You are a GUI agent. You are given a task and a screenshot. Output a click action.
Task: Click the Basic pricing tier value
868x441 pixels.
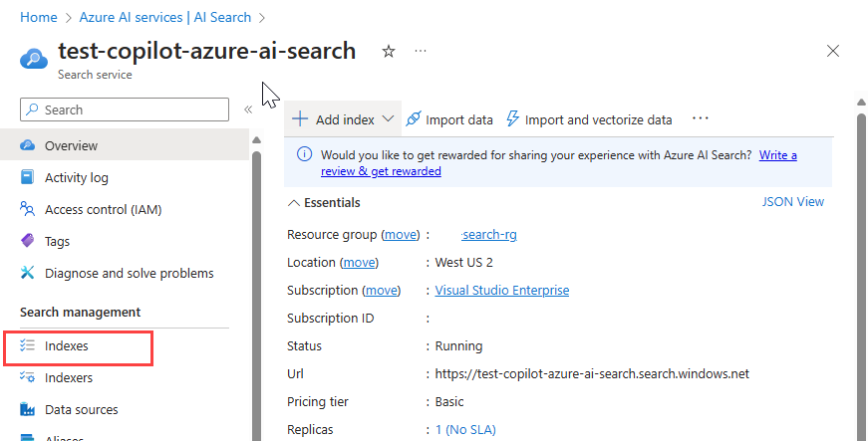coord(449,402)
